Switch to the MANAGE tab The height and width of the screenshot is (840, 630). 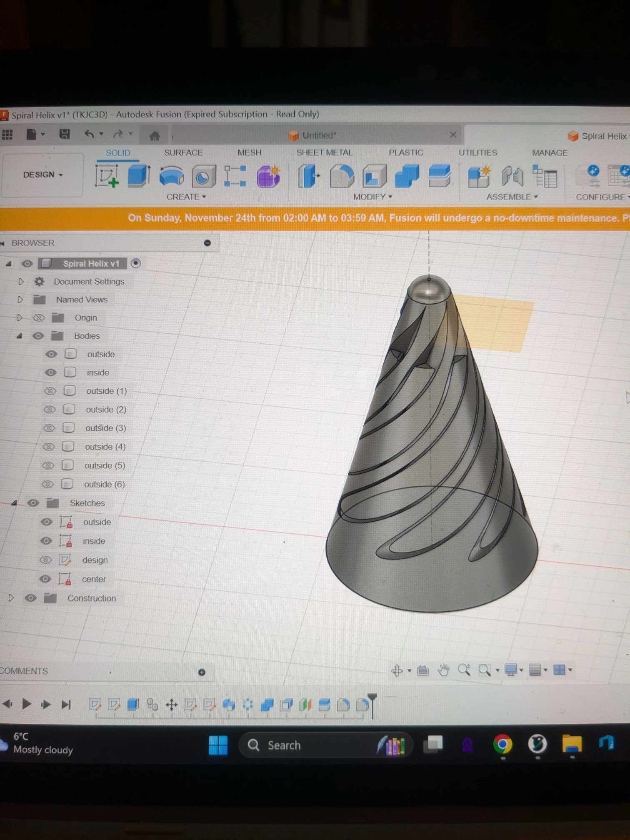pyautogui.click(x=550, y=153)
